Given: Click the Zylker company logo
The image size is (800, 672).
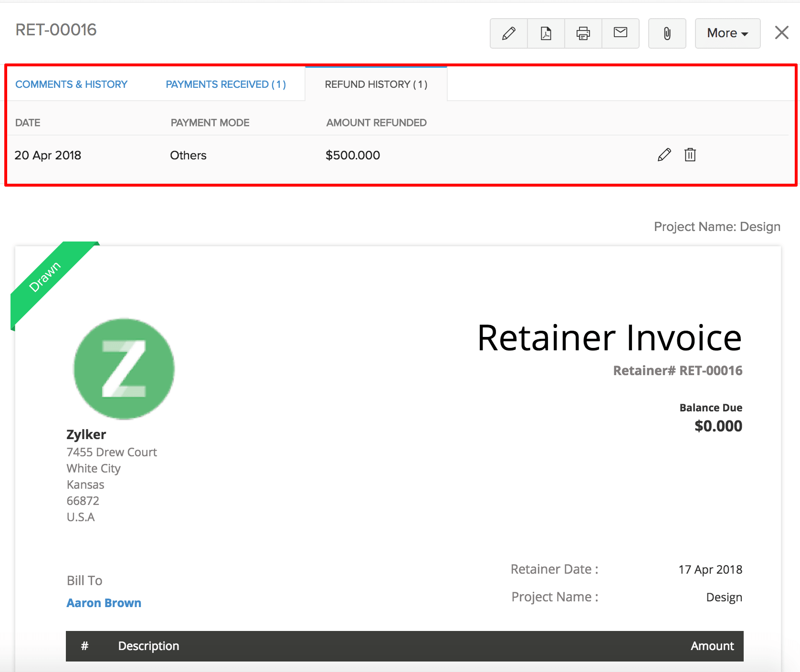Looking at the screenshot, I should tap(124, 369).
